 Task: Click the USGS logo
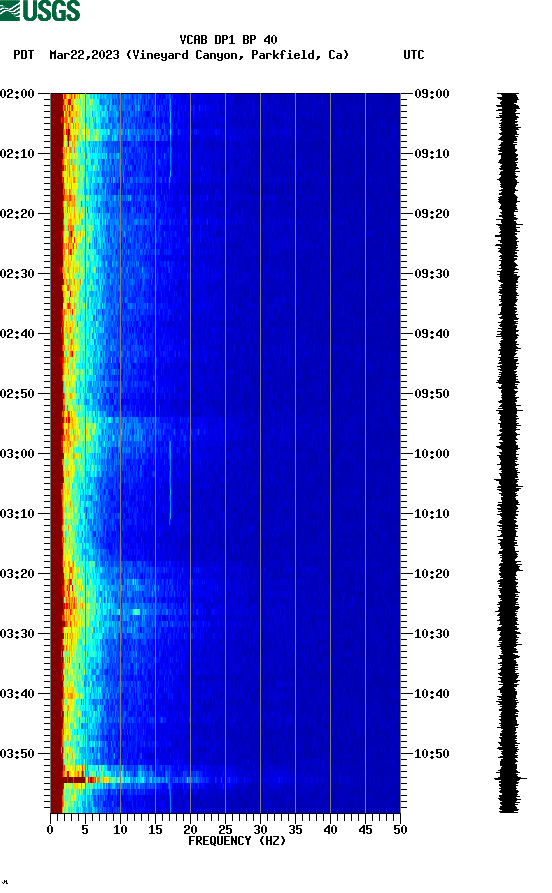click(x=40, y=10)
